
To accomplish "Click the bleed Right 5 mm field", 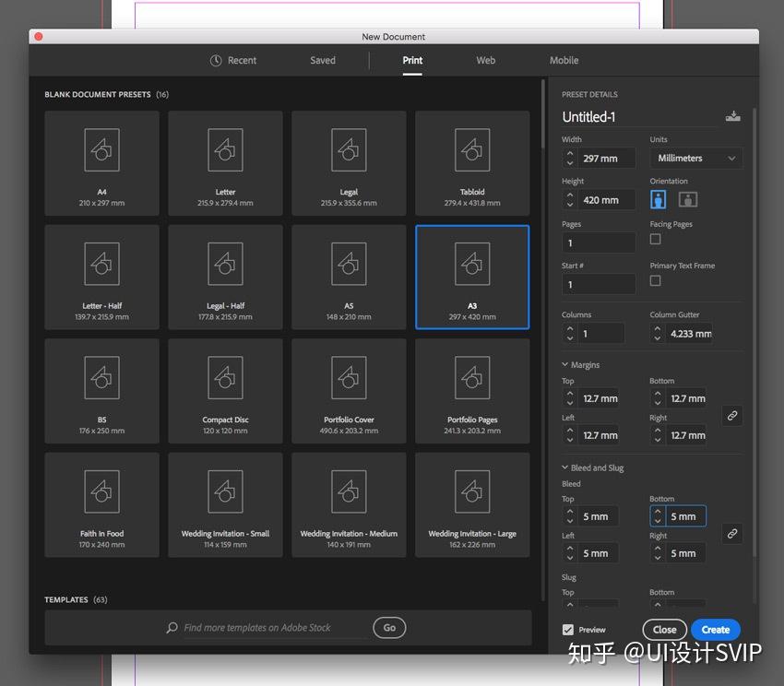I will [x=685, y=553].
